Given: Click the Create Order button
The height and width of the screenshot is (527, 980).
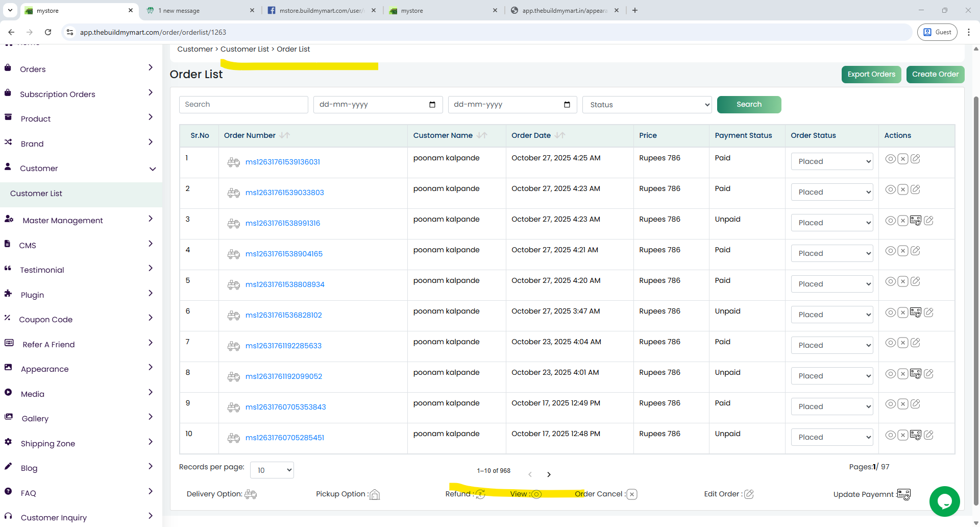Looking at the screenshot, I should 935,75.
